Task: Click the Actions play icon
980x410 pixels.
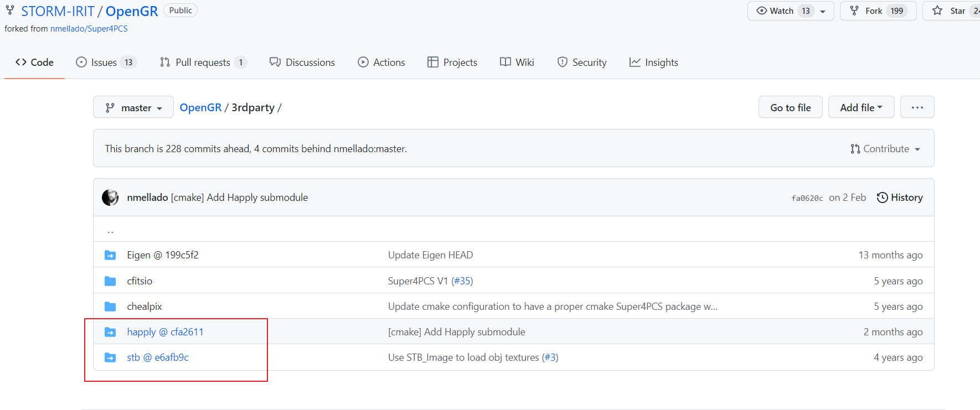Action: (x=363, y=62)
